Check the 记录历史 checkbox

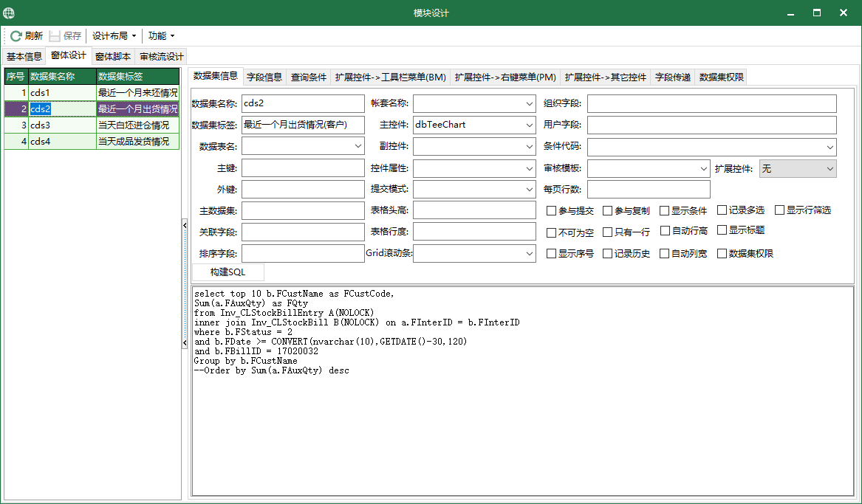tap(607, 254)
